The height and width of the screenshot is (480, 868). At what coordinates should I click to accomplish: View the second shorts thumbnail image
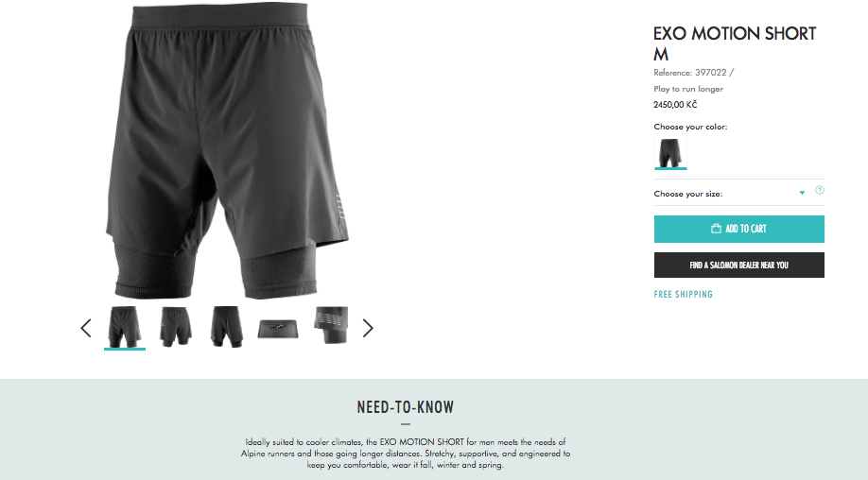pyautogui.click(x=176, y=327)
